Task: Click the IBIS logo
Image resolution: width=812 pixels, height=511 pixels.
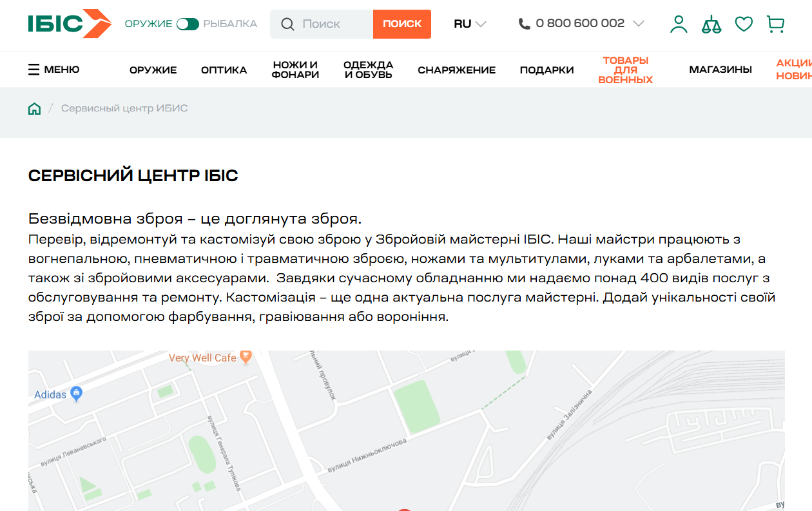Action: (x=70, y=24)
